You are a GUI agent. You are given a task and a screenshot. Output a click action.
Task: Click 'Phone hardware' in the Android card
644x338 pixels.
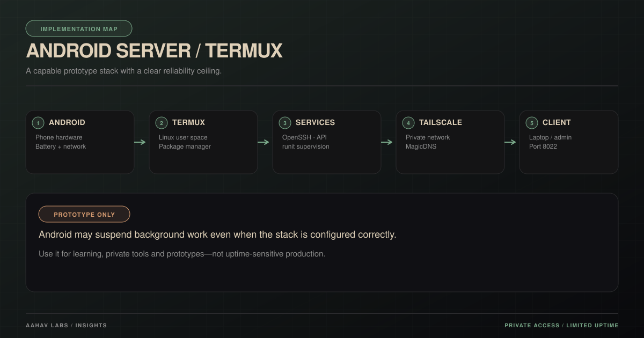point(59,137)
